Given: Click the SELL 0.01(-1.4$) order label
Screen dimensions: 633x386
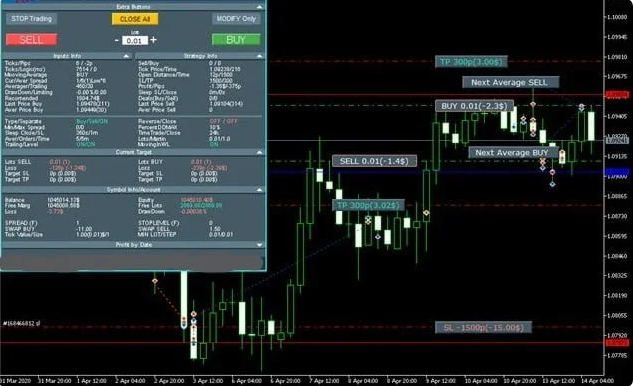Looking at the screenshot, I should point(374,161).
